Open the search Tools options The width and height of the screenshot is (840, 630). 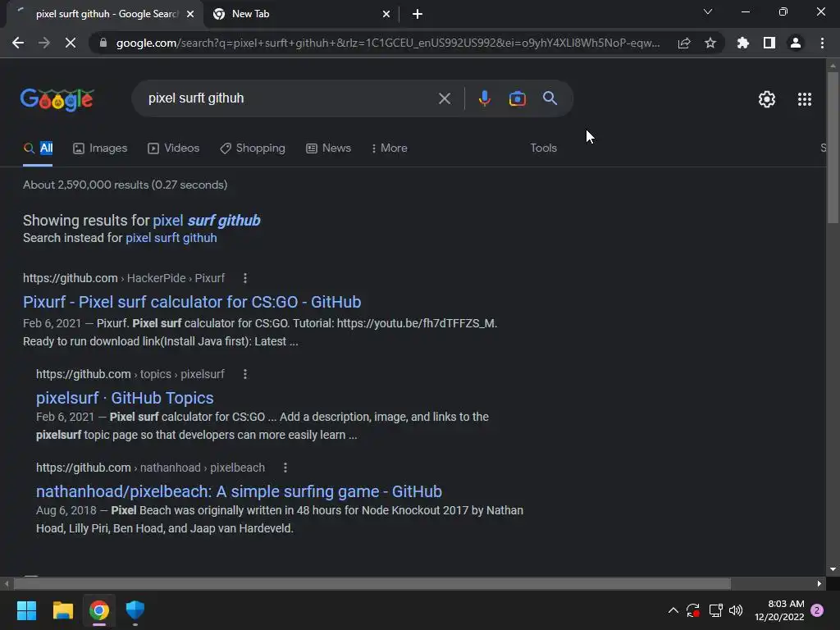(x=543, y=148)
